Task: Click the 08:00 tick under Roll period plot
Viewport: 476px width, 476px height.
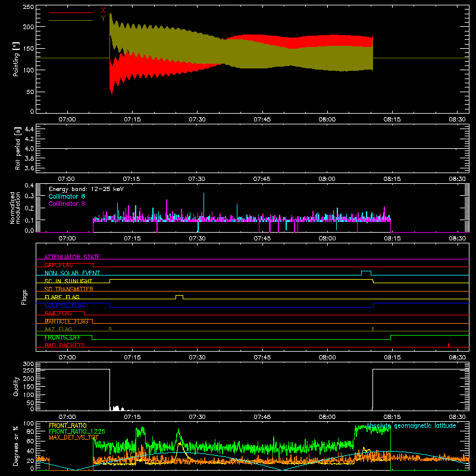Action: coord(327,179)
